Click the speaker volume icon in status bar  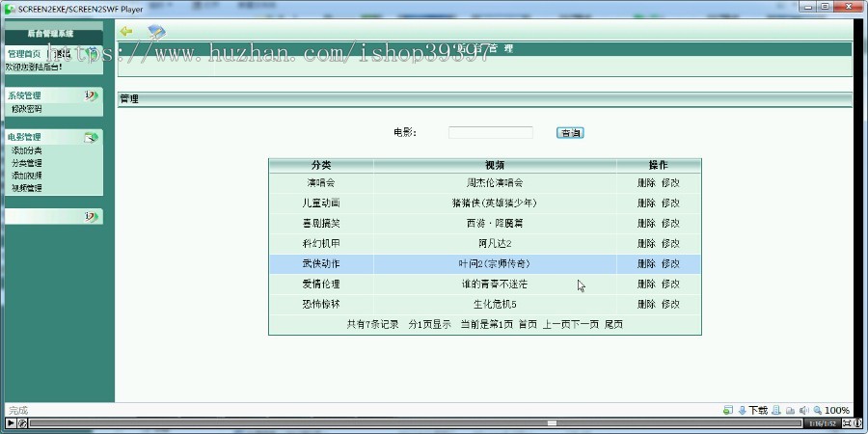804,410
